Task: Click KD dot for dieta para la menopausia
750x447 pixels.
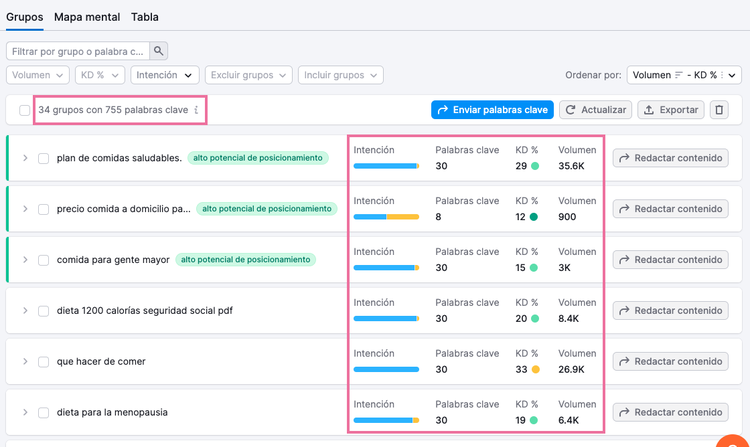Action: (534, 421)
